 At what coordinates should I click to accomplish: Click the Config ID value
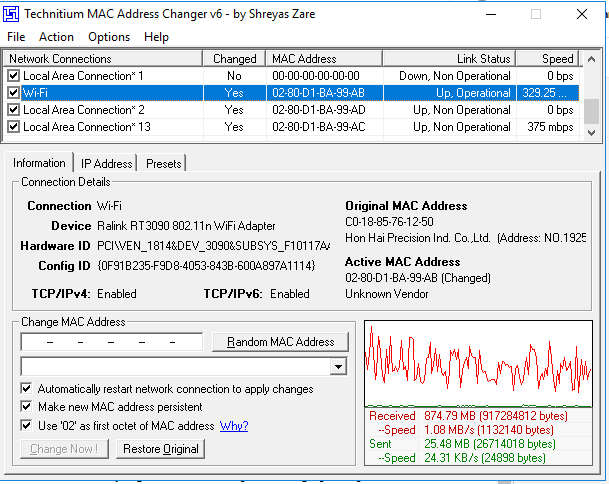pyautogui.click(x=206, y=266)
